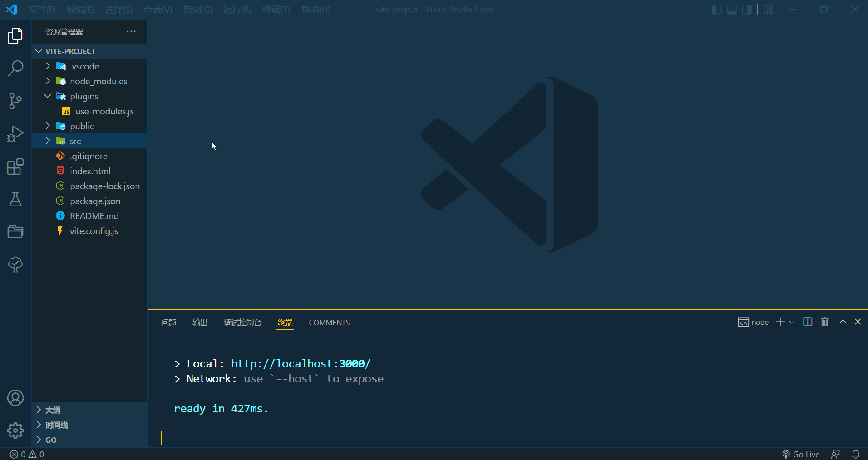Open the Manage settings gear
This screenshot has width=868, height=460.
pos(16,431)
